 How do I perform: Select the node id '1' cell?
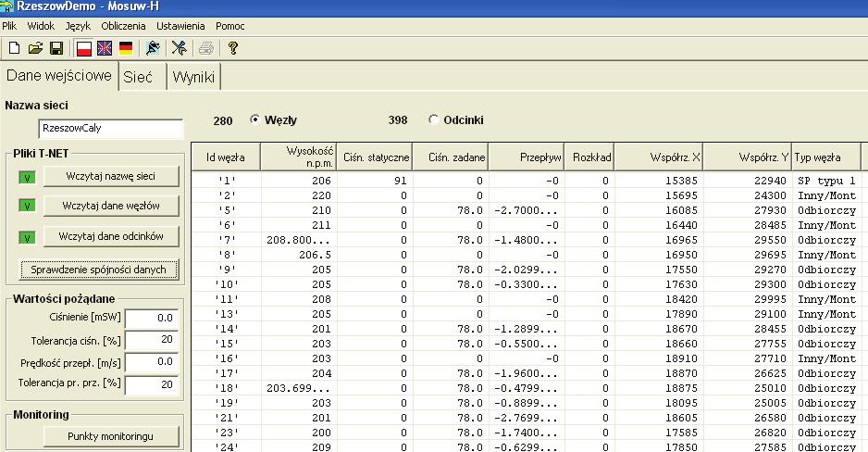[226, 181]
